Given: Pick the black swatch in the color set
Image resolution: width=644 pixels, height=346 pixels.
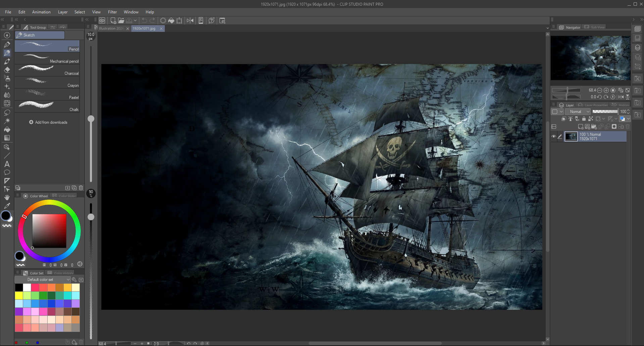Looking at the screenshot, I should [19, 287].
